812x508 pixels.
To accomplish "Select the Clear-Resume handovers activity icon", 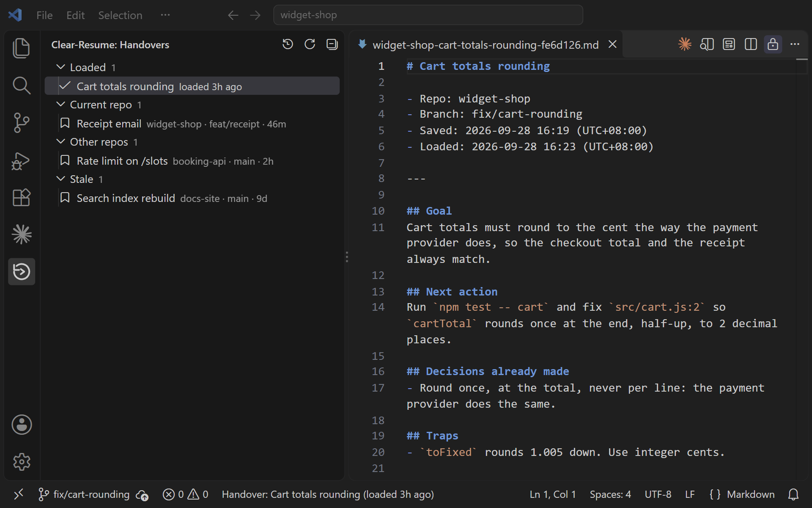I will pyautogui.click(x=22, y=271).
